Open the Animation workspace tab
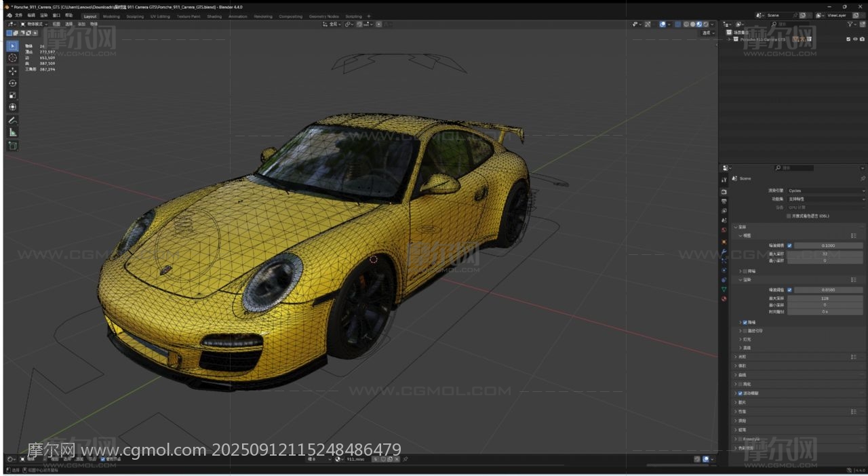Viewport: 868px width, 476px height. (238, 16)
